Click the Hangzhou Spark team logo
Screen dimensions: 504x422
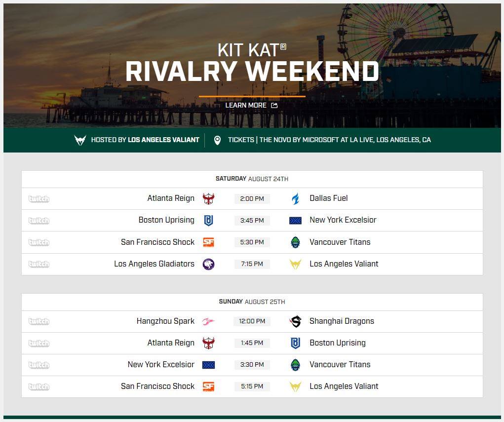[x=208, y=321]
